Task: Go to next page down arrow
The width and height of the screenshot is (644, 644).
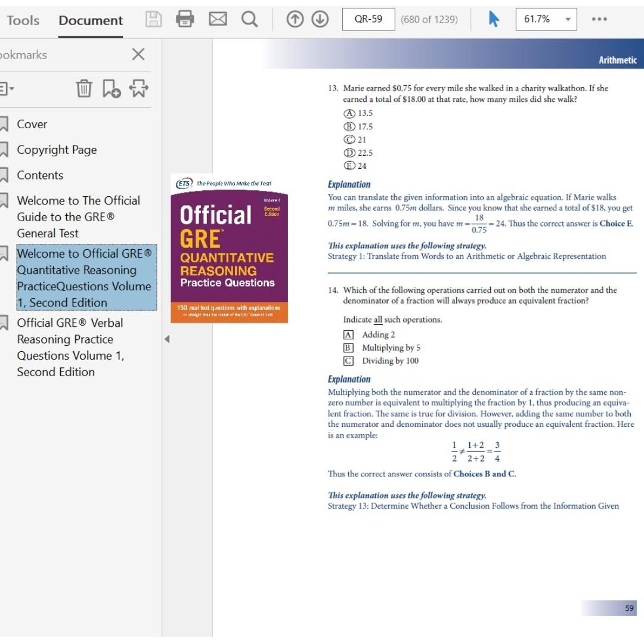Action: click(320, 19)
